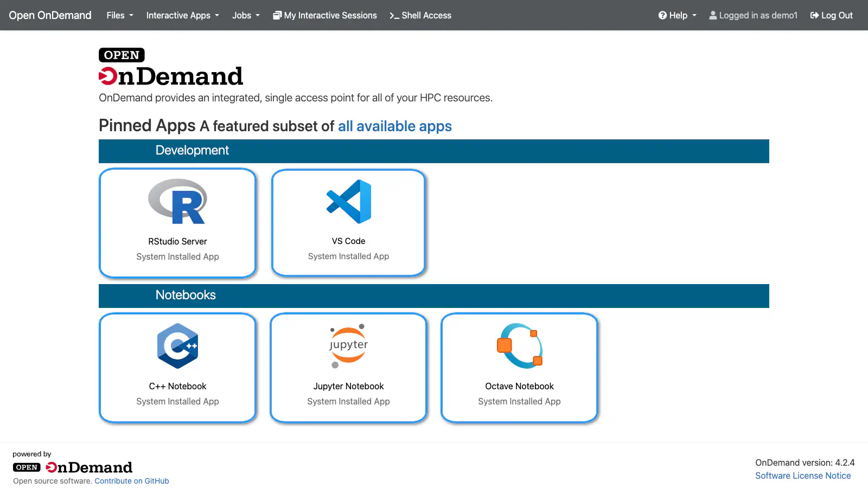Click the C++ Notebook title text

177,386
